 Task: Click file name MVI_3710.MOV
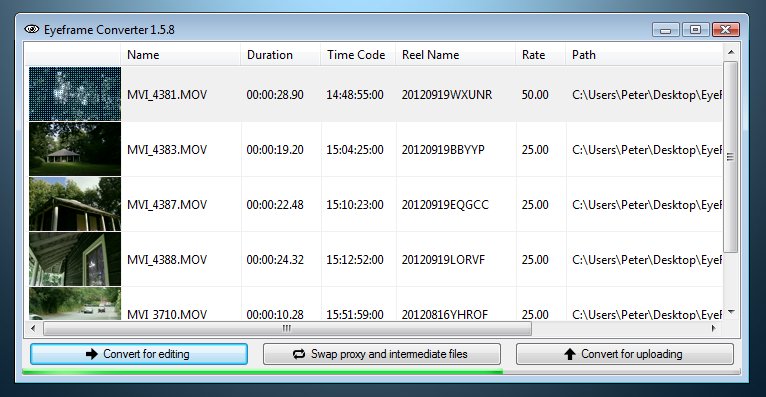pyautogui.click(x=167, y=314)
